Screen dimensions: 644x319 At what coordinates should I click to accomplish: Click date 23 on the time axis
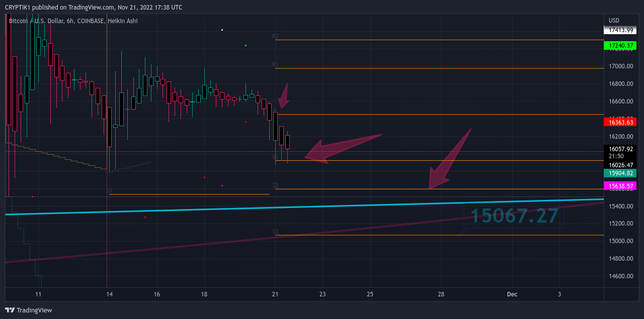pos(323,294)
